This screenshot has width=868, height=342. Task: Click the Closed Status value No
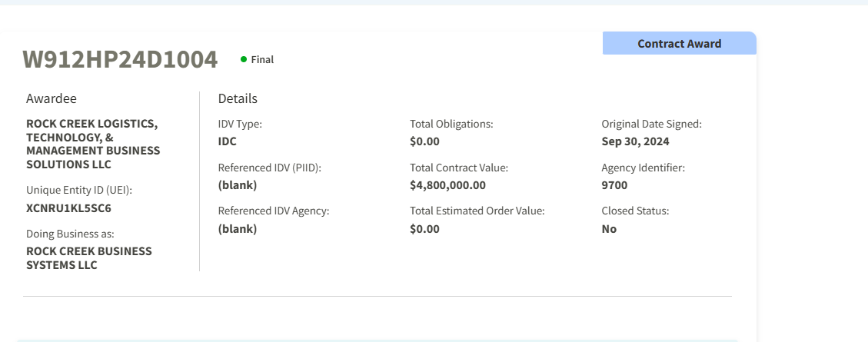pos(609,229)
